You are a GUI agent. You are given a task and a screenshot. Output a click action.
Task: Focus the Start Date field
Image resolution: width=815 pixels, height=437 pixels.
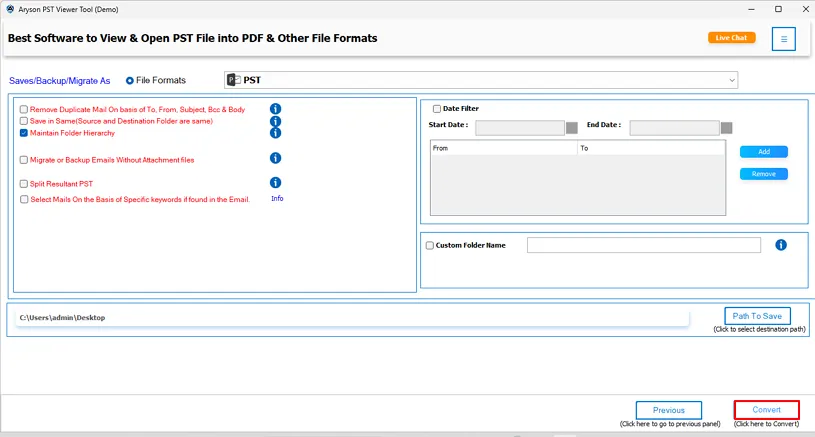(520, 128)
